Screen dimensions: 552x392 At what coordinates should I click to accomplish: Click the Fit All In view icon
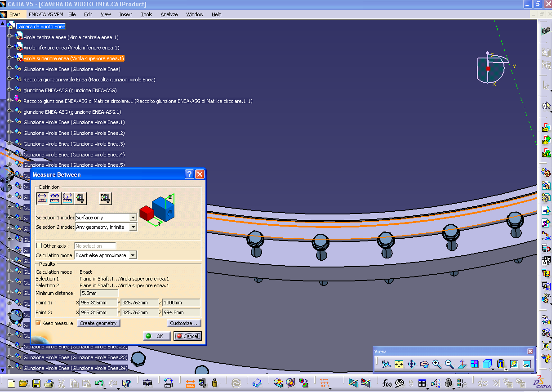(399, 364)
